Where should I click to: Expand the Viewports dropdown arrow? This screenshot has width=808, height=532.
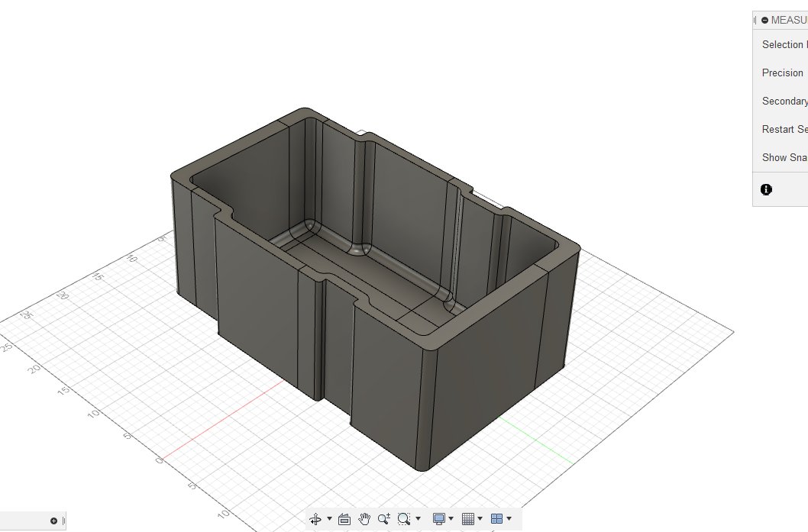click(509, 518)
